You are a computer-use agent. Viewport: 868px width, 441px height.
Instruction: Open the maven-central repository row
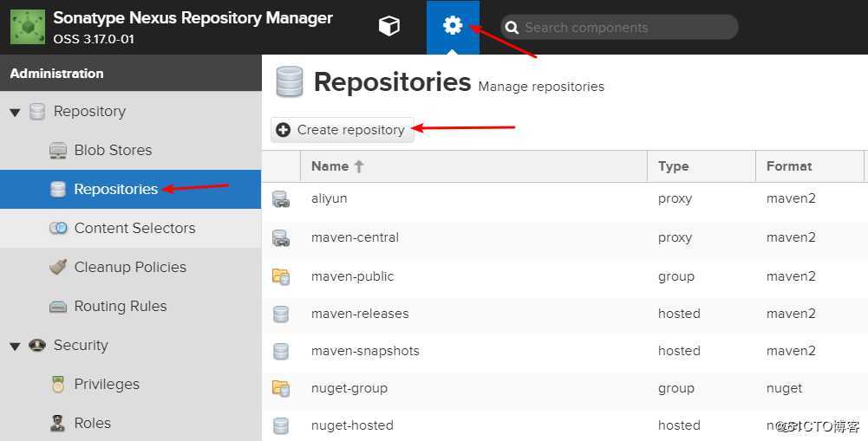[x=565, y=238]
